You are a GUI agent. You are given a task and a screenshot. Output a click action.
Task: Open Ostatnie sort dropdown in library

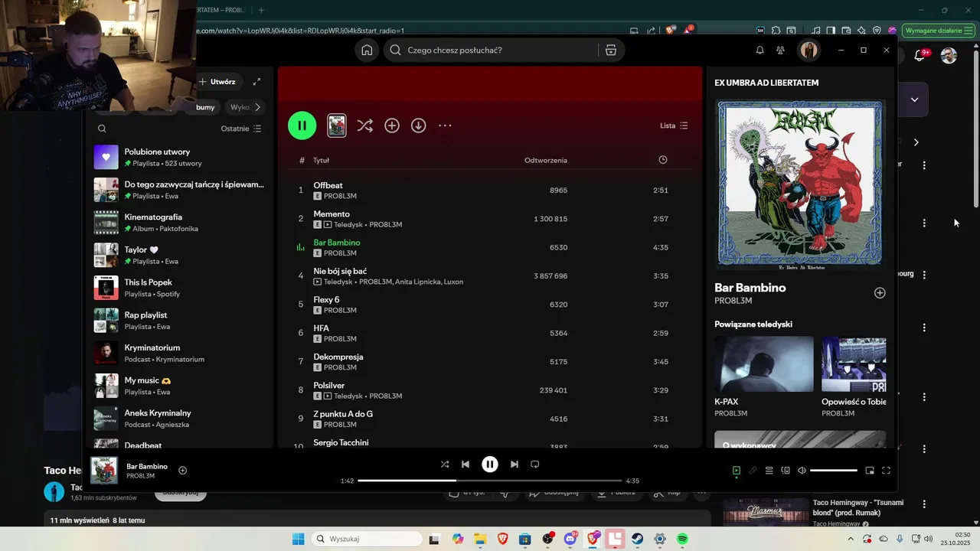pos(241,129)
